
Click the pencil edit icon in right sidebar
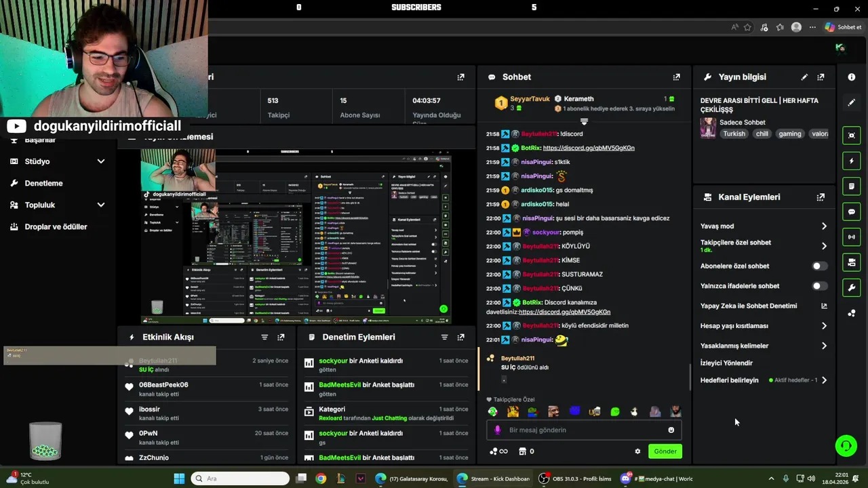click(x=852, y=102)
